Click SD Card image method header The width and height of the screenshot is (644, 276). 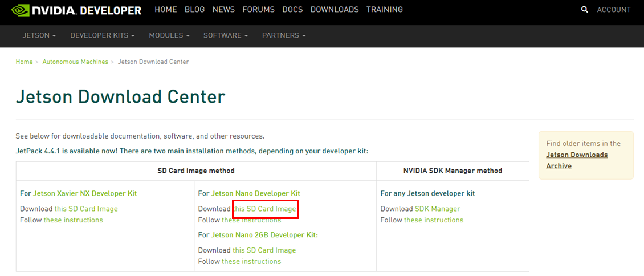point(196,171)
